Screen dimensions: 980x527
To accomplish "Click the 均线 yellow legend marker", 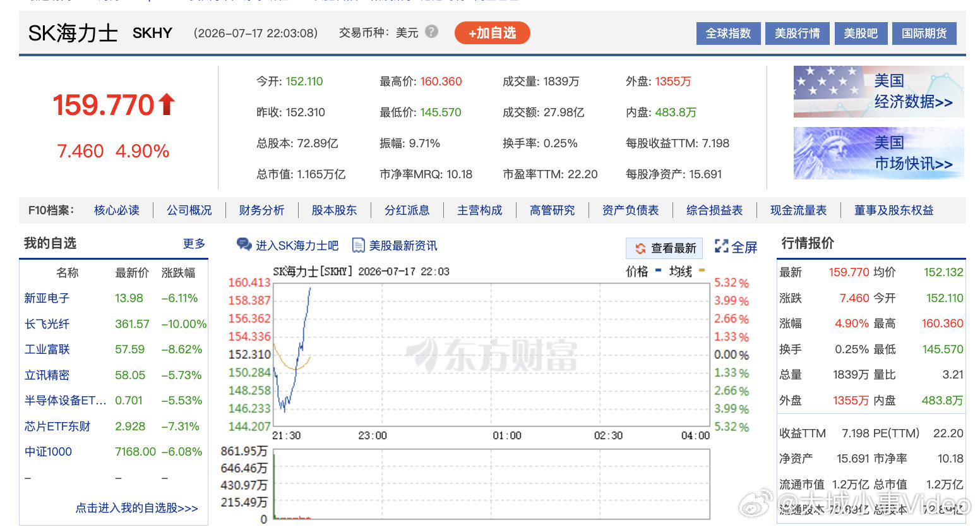I will (702, 271).
